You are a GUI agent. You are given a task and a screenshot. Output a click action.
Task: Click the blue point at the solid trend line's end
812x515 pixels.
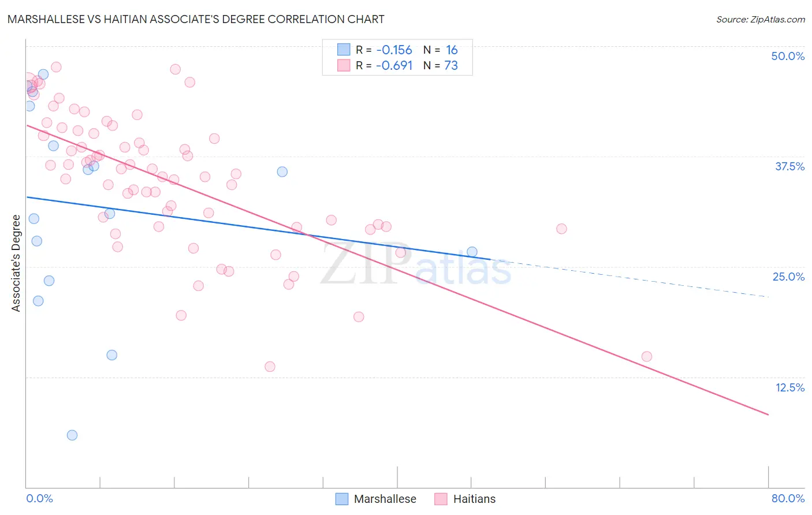point(472,252)
